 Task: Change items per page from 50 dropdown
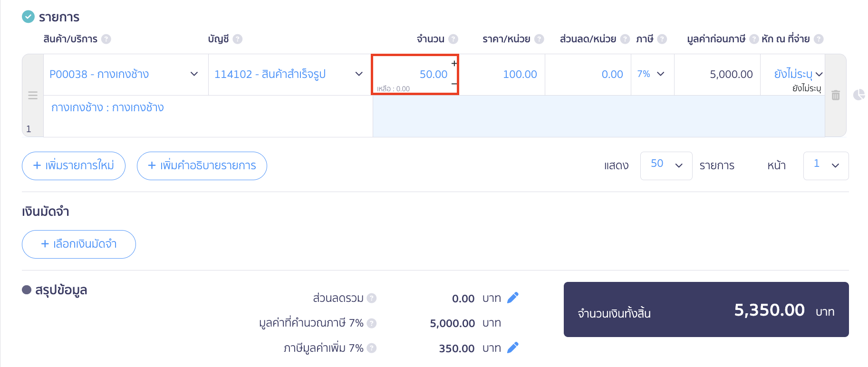pos(665,166)
